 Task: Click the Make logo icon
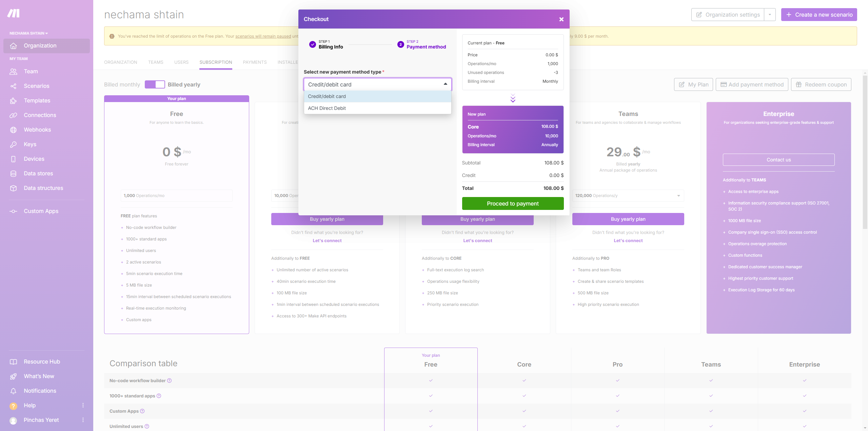click(14, 13)
